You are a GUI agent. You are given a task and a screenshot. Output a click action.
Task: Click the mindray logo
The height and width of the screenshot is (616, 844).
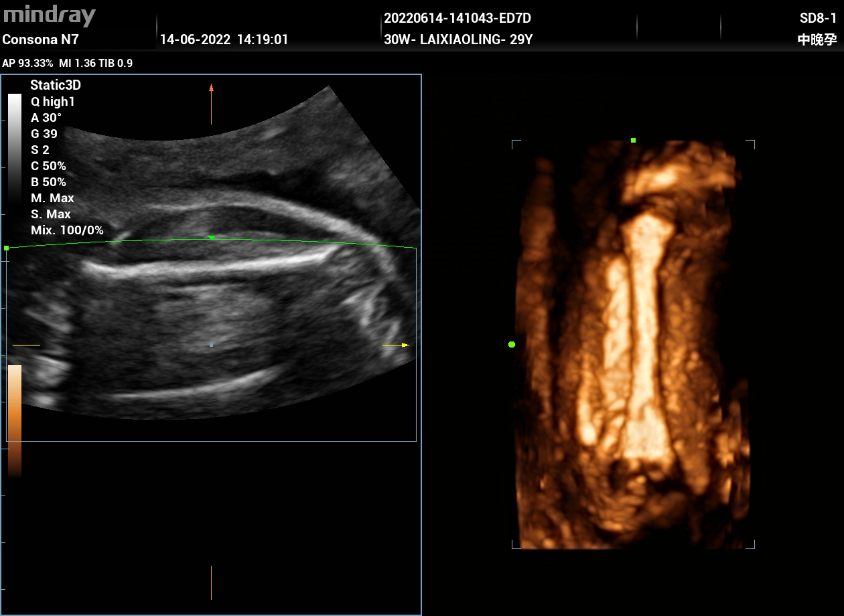pos(50,16)
